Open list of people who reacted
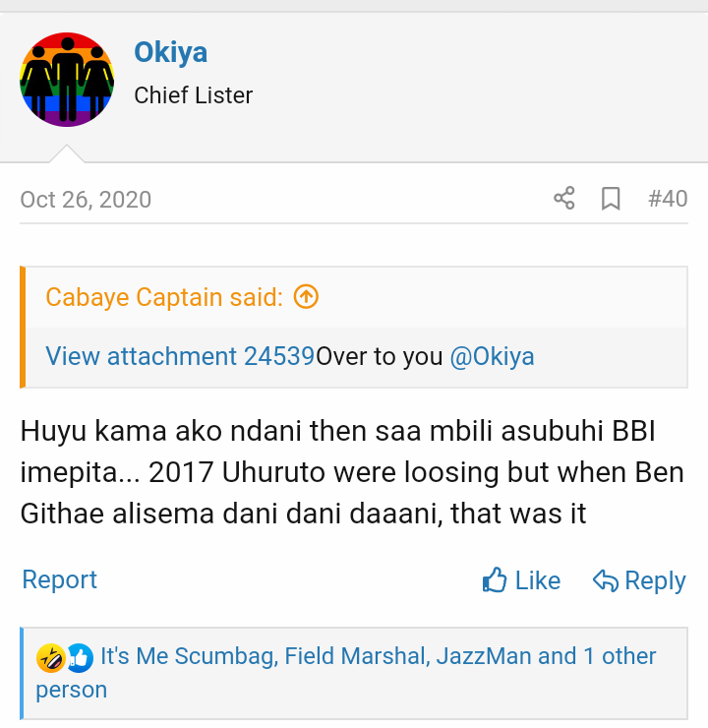This screenshot has width=708, height=728. point(346,673)
